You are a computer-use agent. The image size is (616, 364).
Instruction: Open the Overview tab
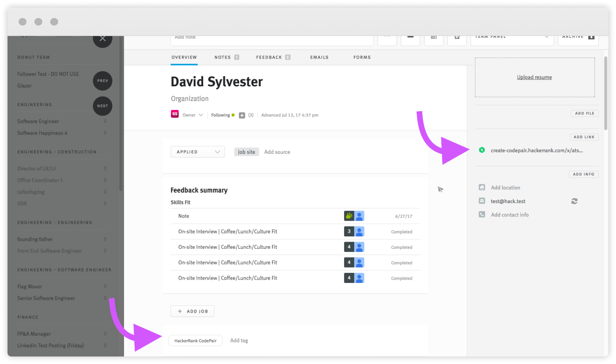(184, 57)
